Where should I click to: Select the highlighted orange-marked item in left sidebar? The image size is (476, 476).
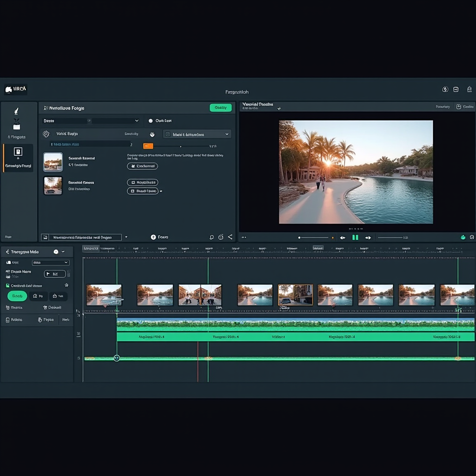click(x=18, y=158)
